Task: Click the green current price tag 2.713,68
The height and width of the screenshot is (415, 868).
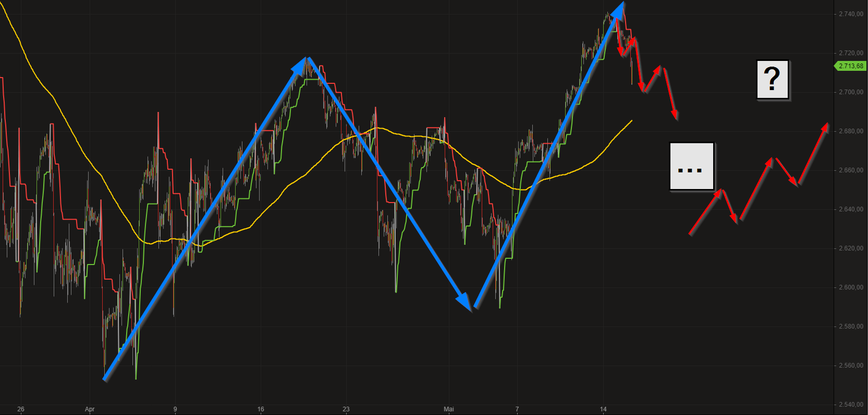Action: 850,66
